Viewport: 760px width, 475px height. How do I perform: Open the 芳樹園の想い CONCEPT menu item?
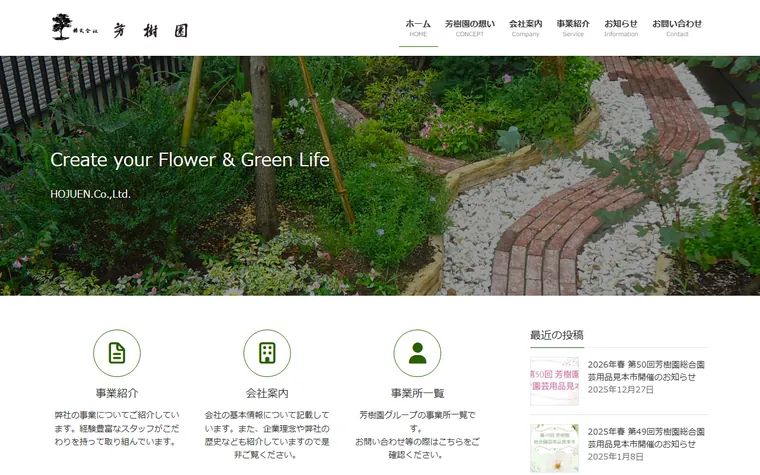(x=470, y=28)
